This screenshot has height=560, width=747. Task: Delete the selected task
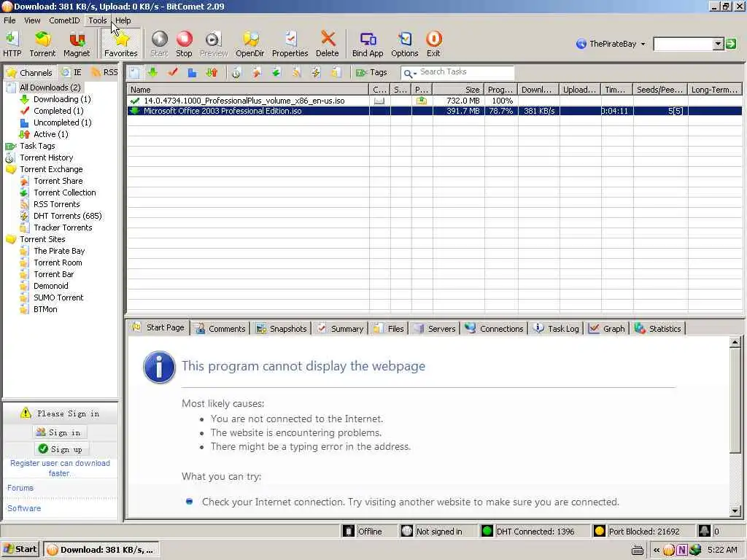pyautogui.click(x=328, y=44)
